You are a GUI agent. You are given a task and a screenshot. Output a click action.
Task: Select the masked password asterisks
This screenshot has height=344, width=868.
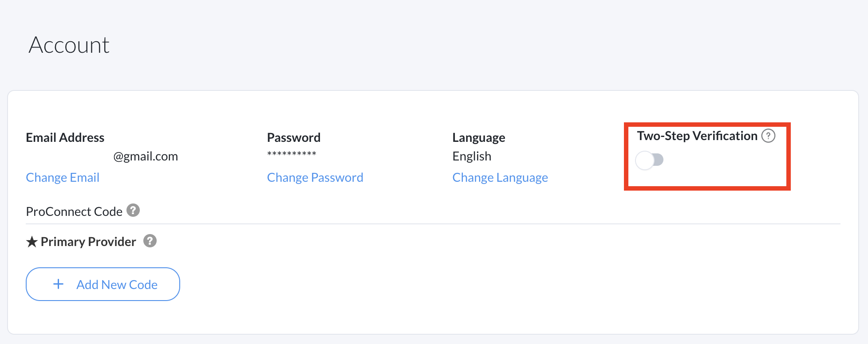pyautogui.click(x=292, y=154)
